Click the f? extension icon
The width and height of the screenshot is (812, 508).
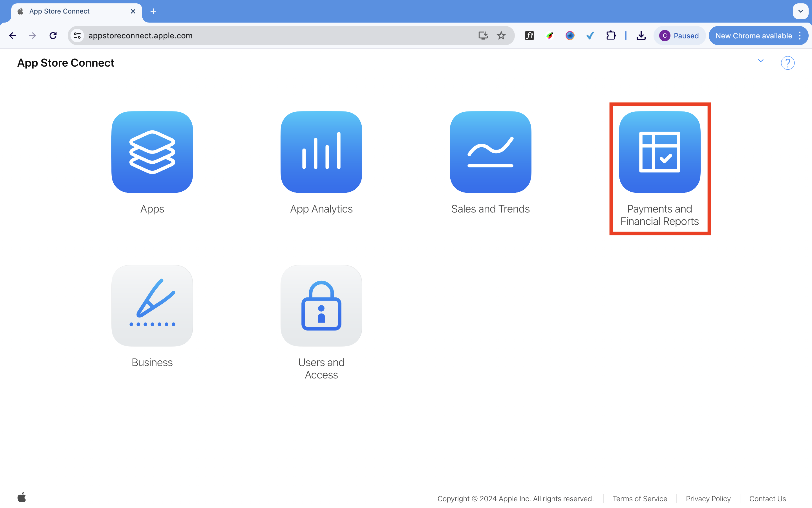coord(529,36)
